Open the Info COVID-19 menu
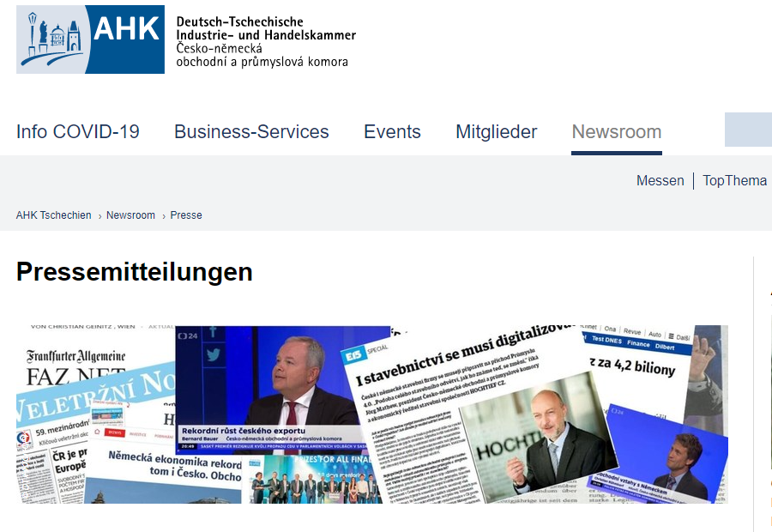 click(78, 132)
